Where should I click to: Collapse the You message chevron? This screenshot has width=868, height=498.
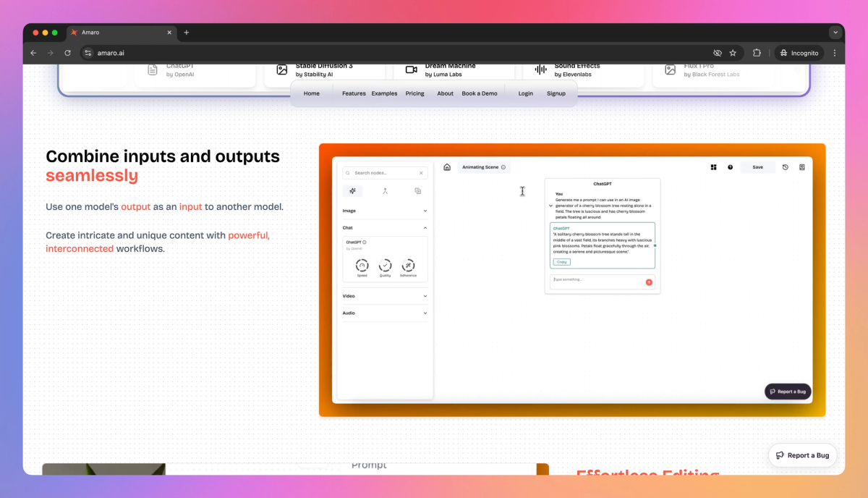coord(551,206)
